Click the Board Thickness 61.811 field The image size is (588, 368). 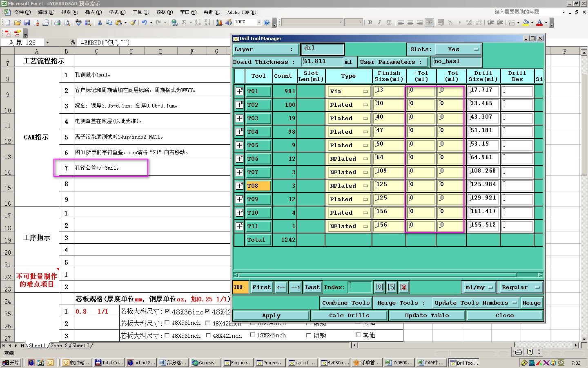[x=322, y=62]
